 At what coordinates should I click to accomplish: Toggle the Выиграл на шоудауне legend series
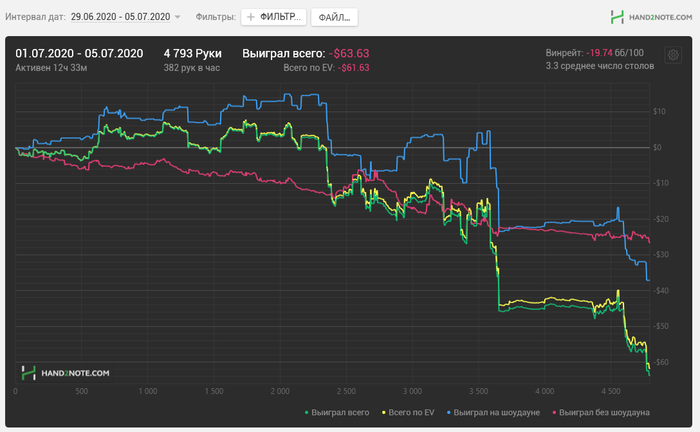(x=493, y=412)
